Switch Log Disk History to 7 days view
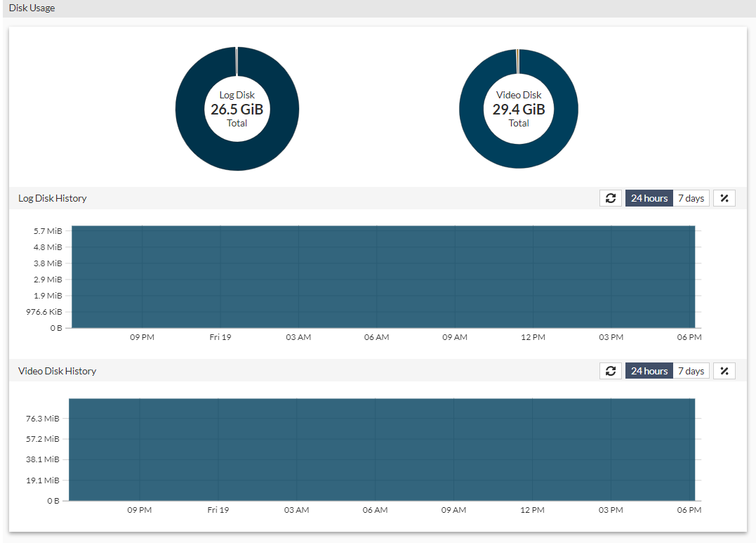 pos(691,197)
